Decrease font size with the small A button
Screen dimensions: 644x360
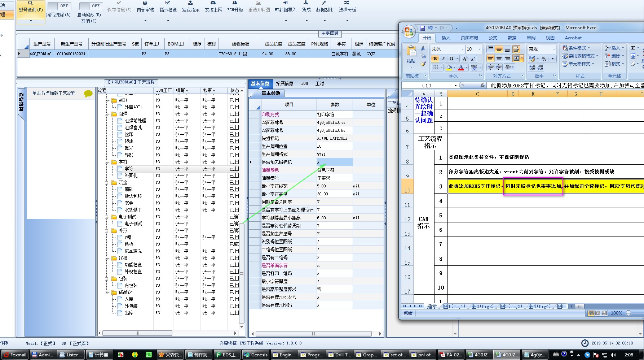pos(473,59)
